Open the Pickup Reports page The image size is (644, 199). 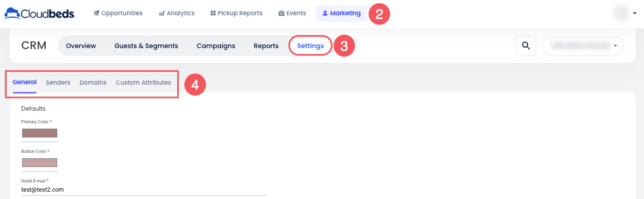tap(236, 13)
